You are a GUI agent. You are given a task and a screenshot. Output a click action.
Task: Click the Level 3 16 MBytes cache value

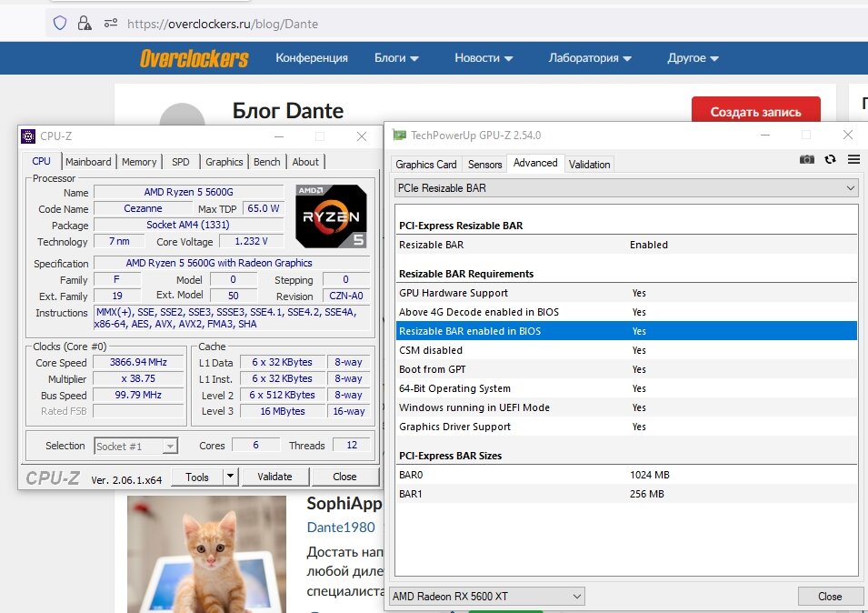(283, 411)
